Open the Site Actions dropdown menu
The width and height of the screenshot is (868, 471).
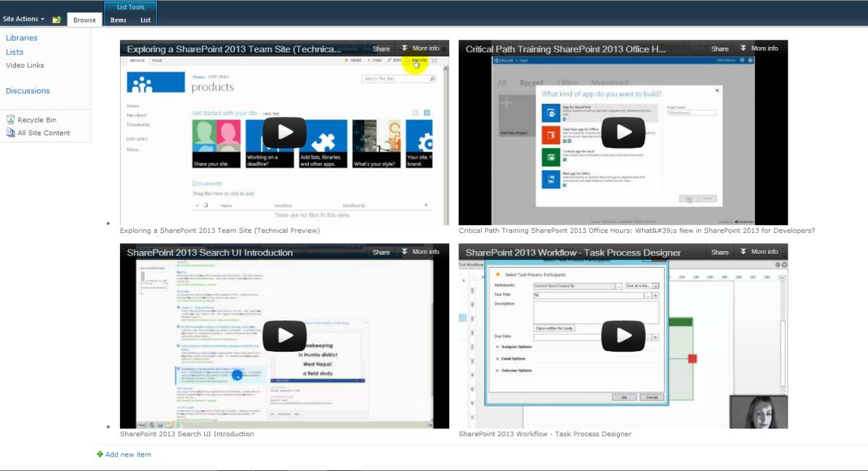(x=24, y=19)
